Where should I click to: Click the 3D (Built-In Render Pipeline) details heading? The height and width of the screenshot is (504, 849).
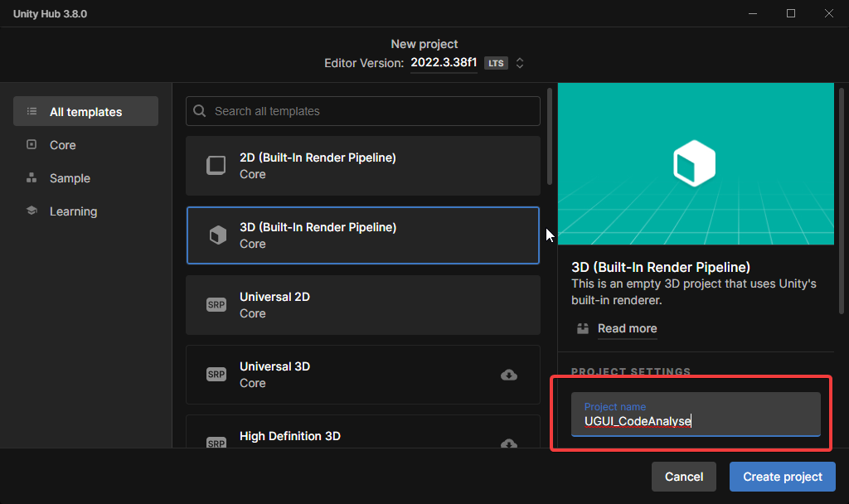[x=661, y=267]
